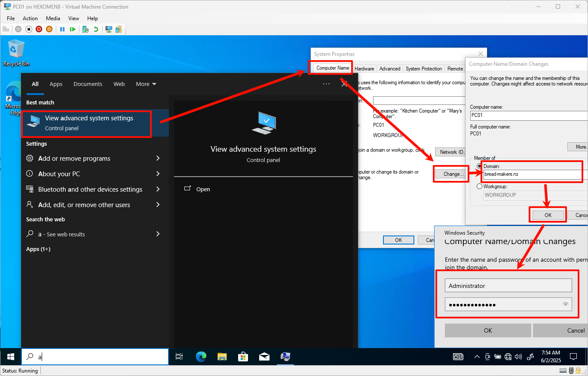
Task: Click the network globe tray icon
Action: [508, 357]
